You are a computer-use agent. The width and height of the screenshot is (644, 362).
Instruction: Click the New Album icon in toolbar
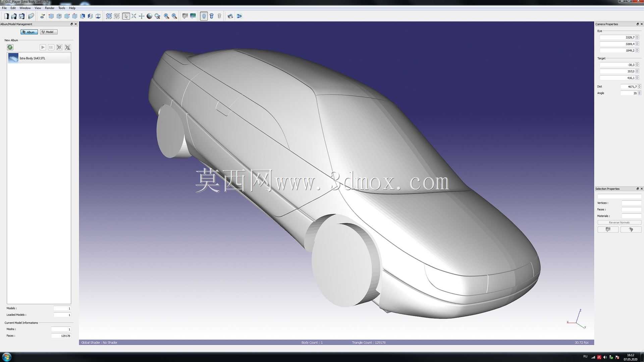point(6,16)
